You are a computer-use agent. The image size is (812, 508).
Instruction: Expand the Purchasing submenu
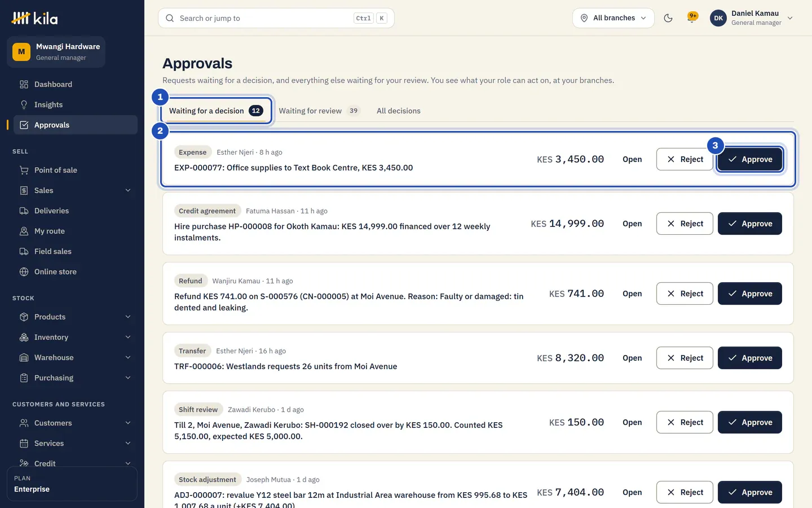(128, 378)
